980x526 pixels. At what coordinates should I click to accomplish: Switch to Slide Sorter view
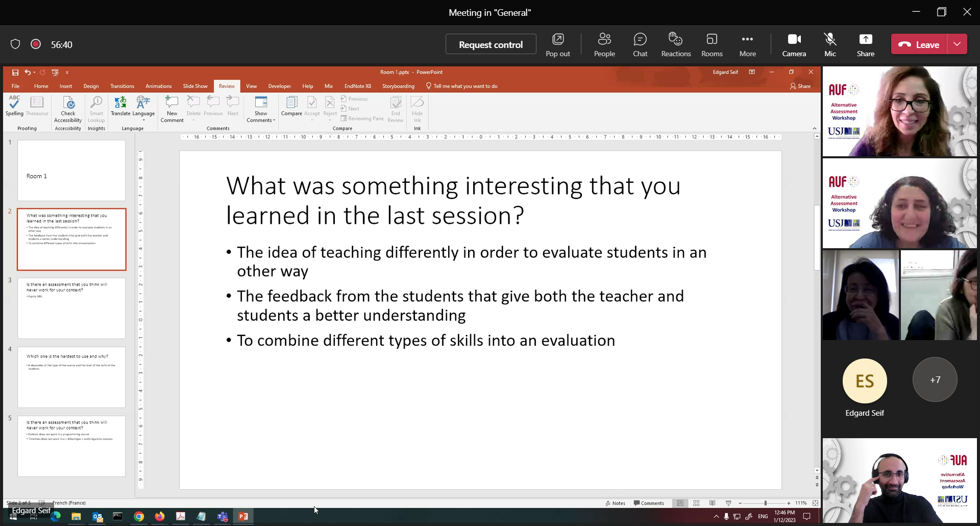click(x=696, y=503)
